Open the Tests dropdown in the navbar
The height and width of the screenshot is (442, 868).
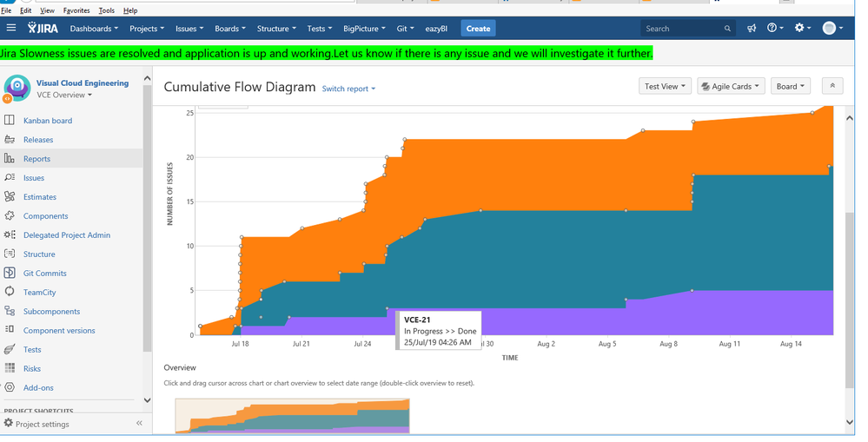coord(320,29)
